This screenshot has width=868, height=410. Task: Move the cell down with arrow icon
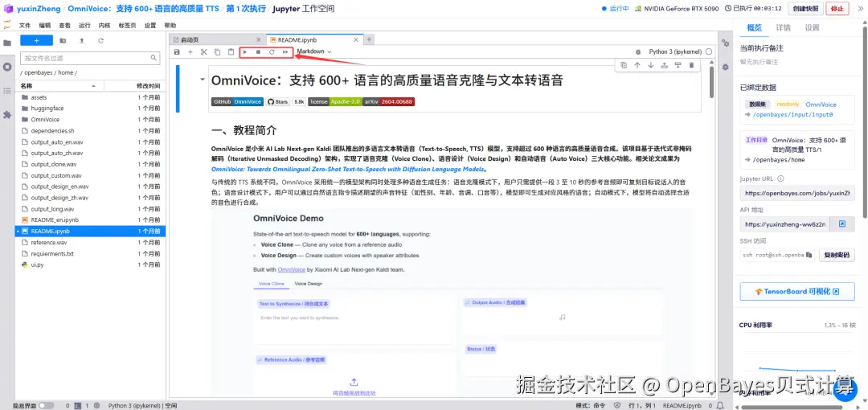point(650,65)
